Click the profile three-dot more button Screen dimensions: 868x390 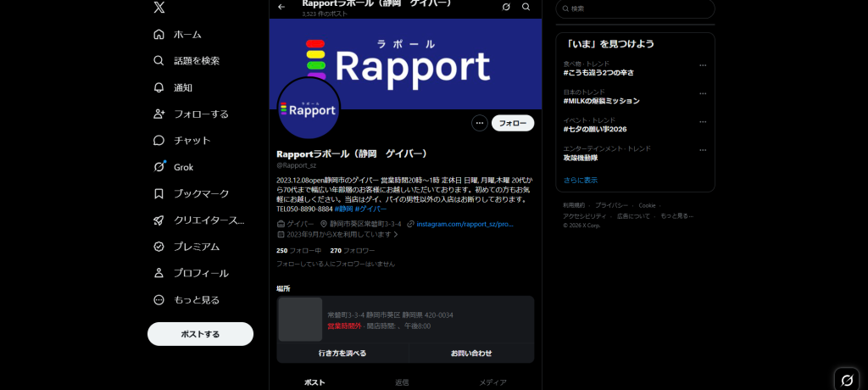tap(480, 123)
